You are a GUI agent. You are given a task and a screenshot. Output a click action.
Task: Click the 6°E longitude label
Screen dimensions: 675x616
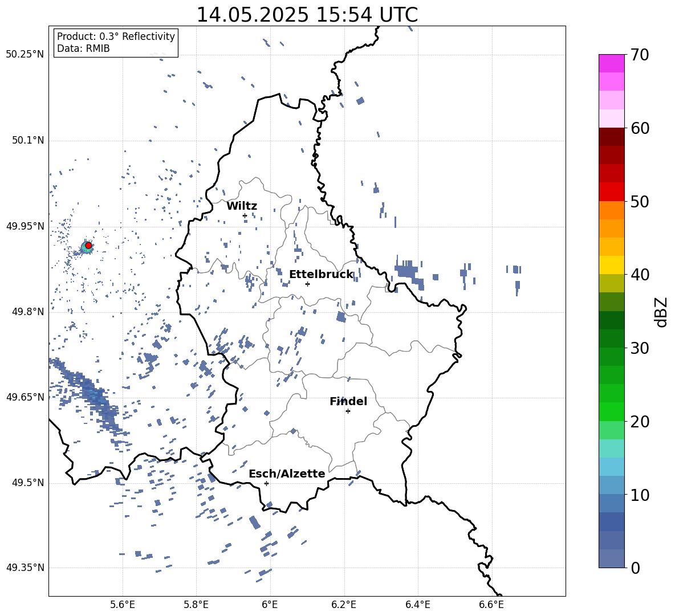[x=270, y=605]
